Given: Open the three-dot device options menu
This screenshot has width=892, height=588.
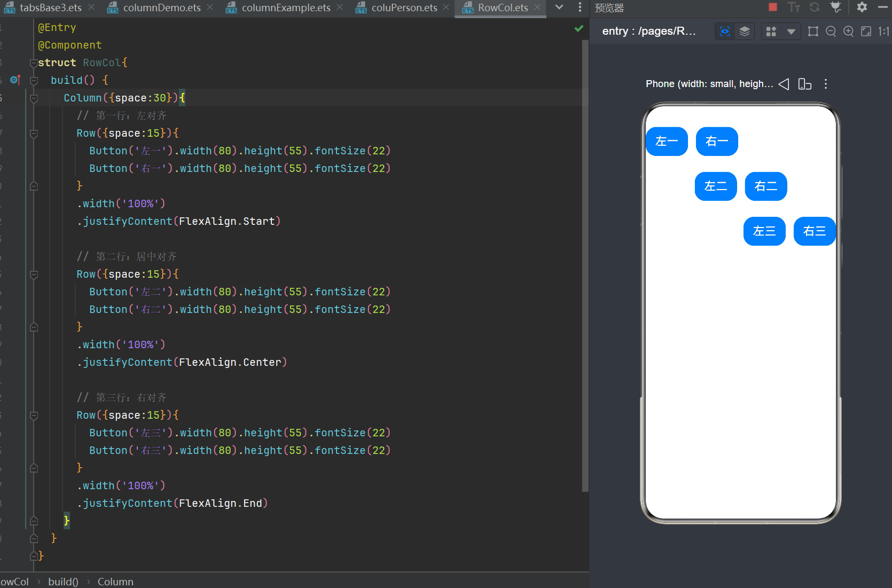Looking at the screenshot, I should [826, 84].
